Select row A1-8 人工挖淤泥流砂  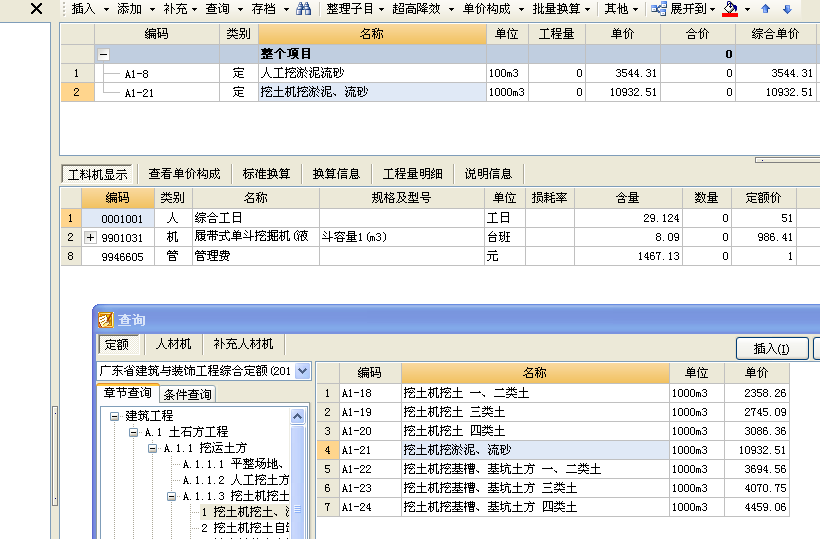439,73
